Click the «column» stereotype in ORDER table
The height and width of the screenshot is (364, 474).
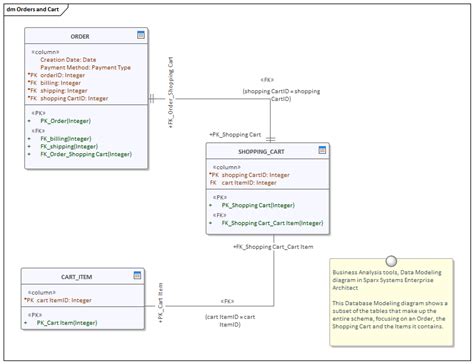(45, 52)
